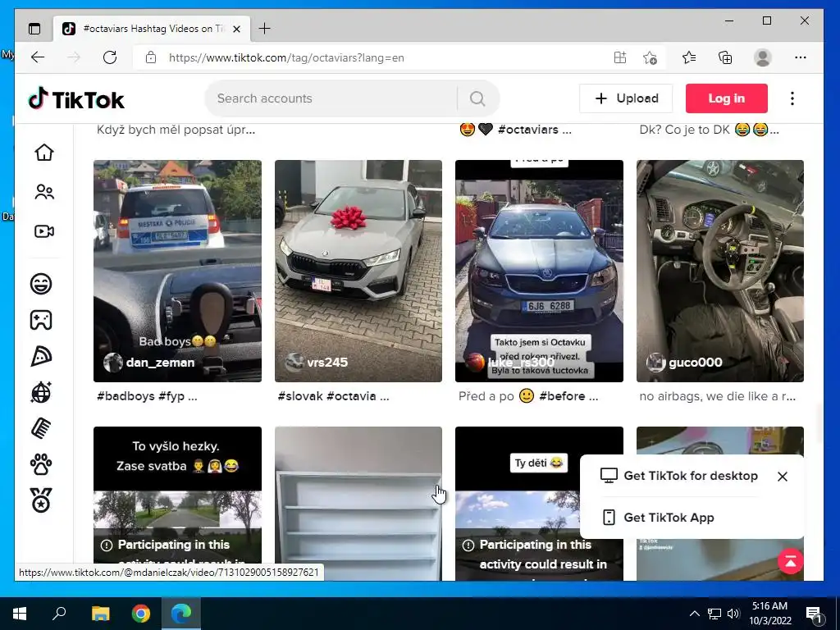Click the search magnifier button
Image resolution: width=840 pixels, height=630 pixels.
(477, 98)
